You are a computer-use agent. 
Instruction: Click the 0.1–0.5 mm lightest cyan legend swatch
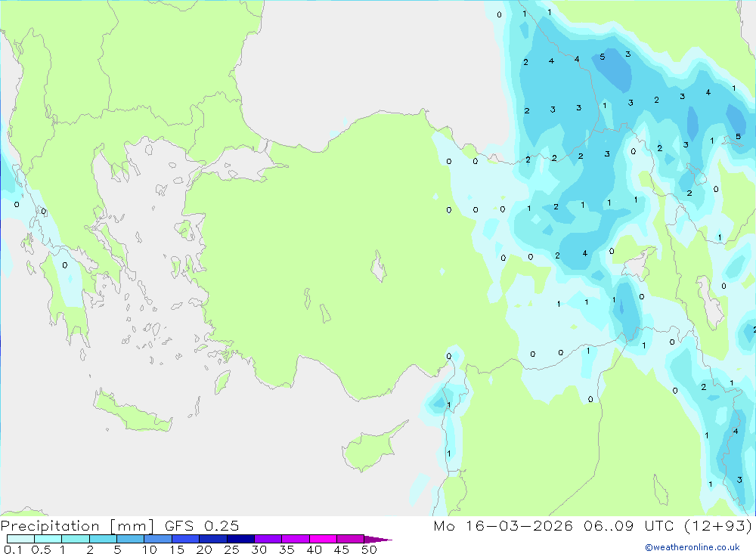20,539
